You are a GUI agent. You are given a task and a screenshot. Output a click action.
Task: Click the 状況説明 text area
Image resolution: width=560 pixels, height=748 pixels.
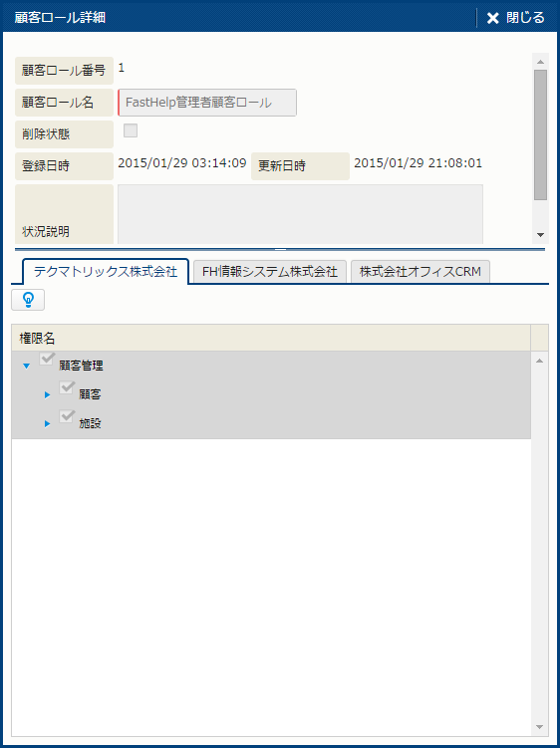click(x=300, y=214)
